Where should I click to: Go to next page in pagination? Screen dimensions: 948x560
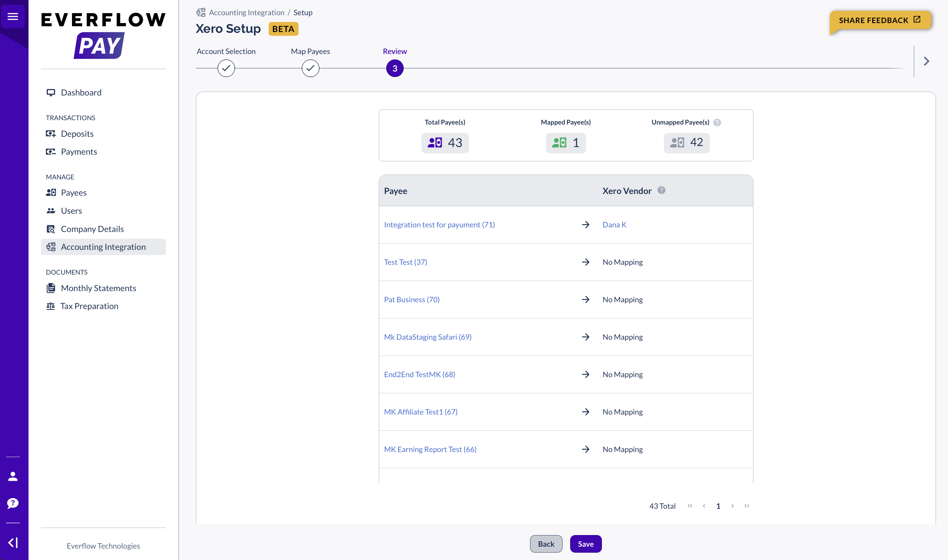pos(732,506)
